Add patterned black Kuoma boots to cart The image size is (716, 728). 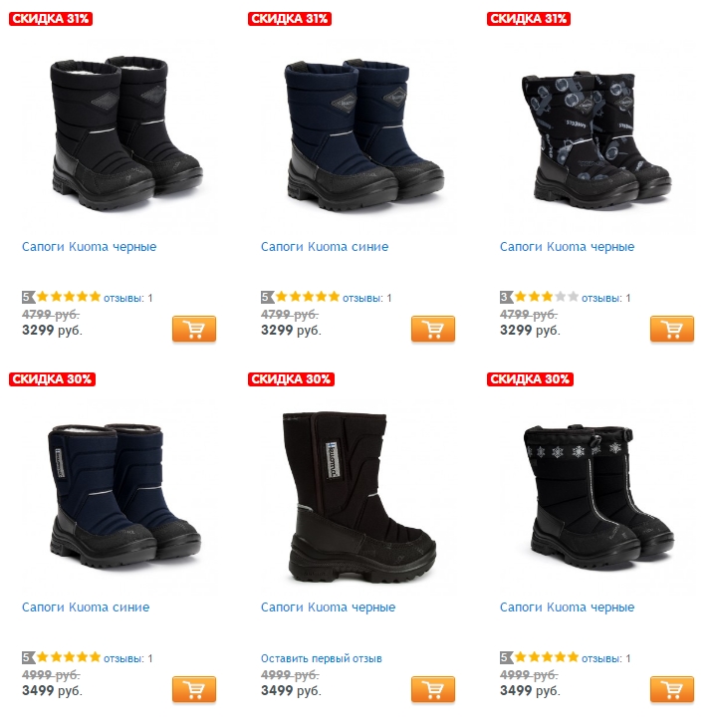[x=672, y=330]
